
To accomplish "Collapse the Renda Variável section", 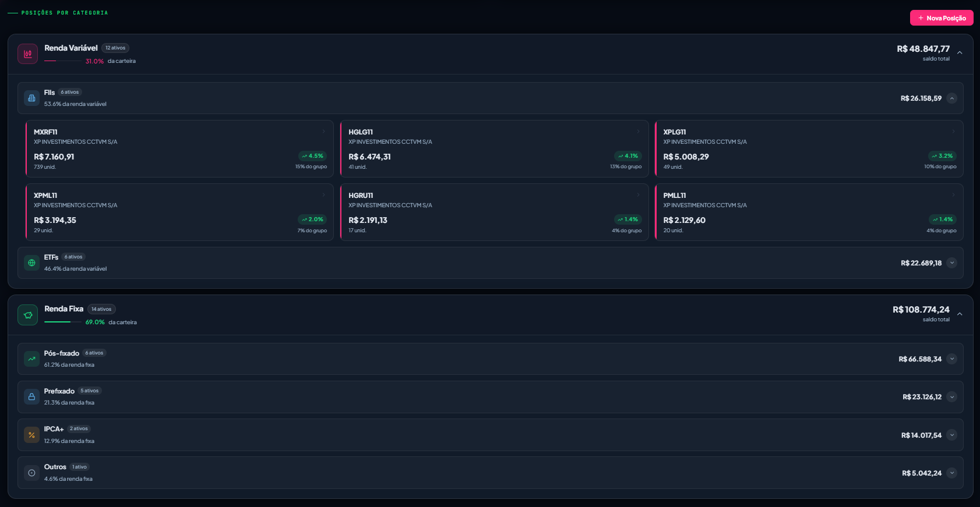I will (x=960, y=53).
